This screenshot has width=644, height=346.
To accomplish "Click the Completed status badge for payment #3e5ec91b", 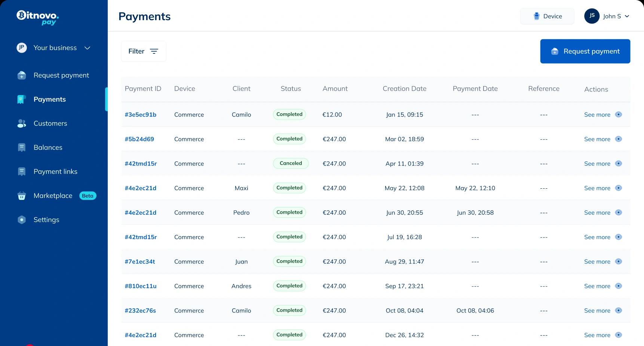I will 289,114.
